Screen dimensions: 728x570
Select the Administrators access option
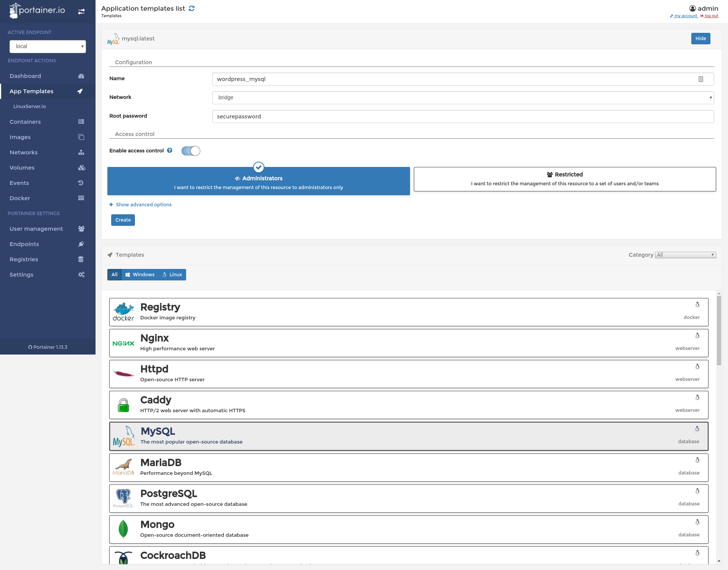coord(258,182)
